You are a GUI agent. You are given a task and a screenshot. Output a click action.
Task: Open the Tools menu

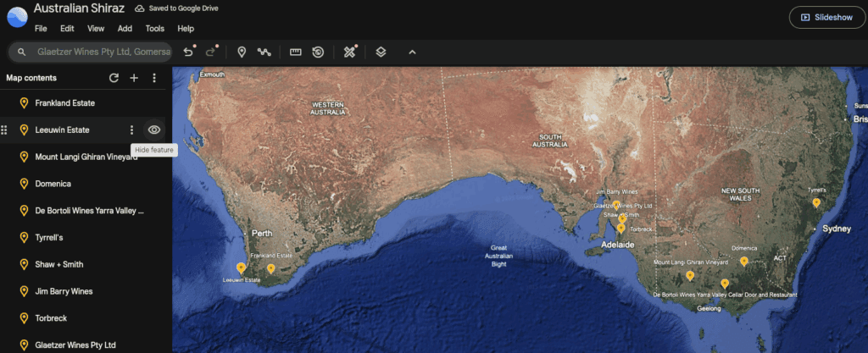pyautogui.click(x=154, y=28)
